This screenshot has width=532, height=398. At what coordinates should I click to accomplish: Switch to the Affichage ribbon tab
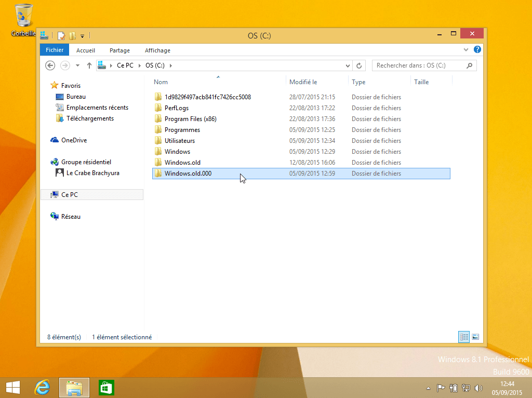coord(157,50)
